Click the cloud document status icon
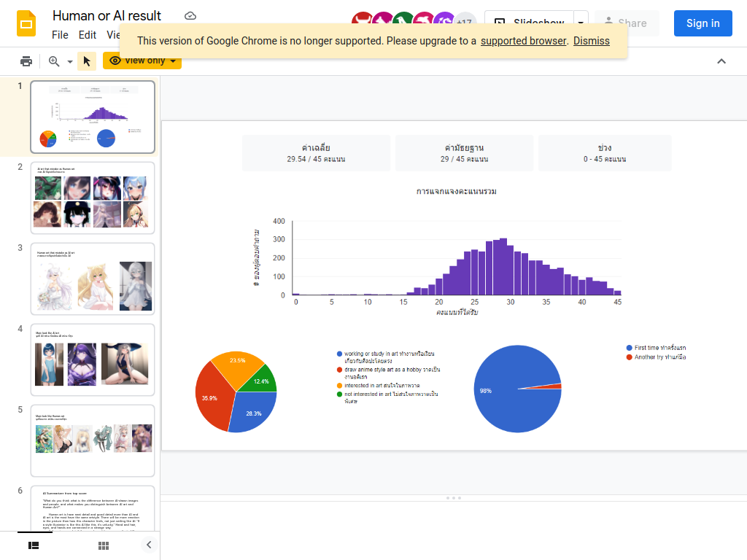 [190, 16]
